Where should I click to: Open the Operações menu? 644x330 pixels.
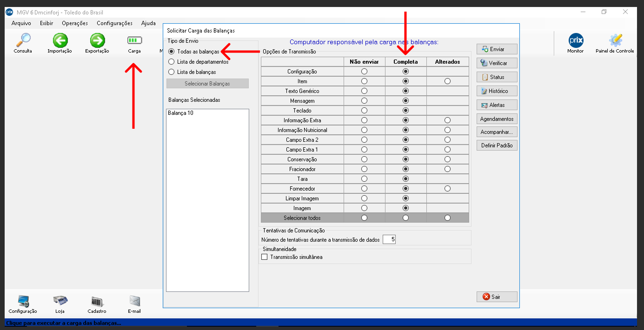(74, 23)
